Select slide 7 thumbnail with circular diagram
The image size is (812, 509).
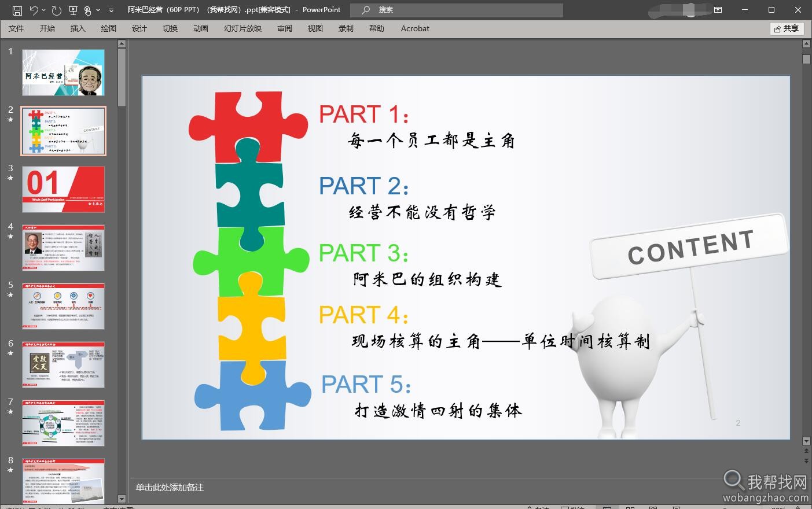(x=64, y=423)
